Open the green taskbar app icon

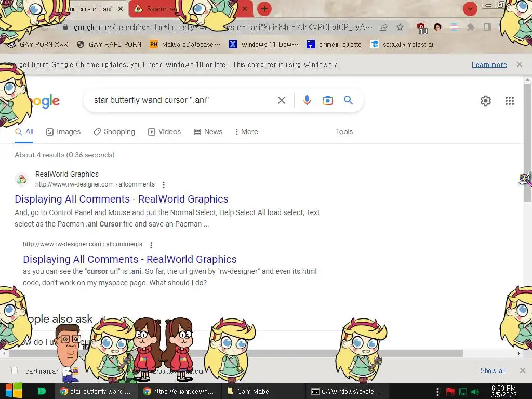42,391
